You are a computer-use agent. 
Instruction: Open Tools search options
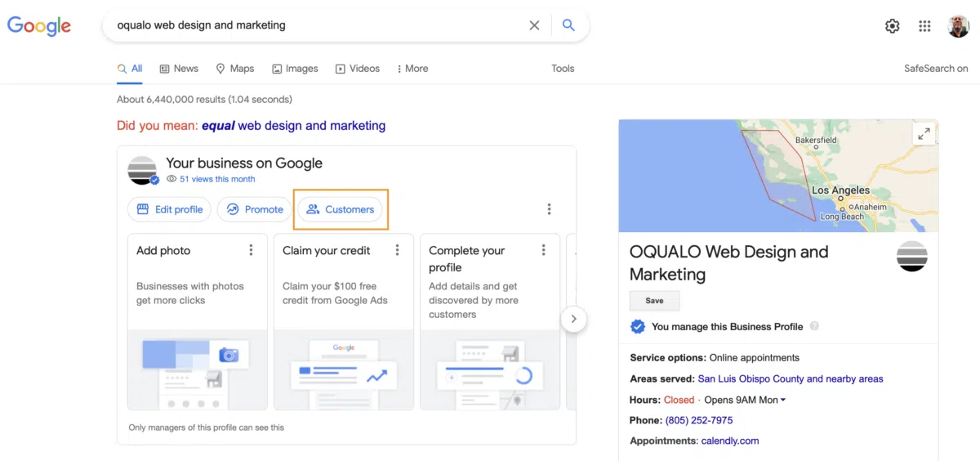coord(563,69)
